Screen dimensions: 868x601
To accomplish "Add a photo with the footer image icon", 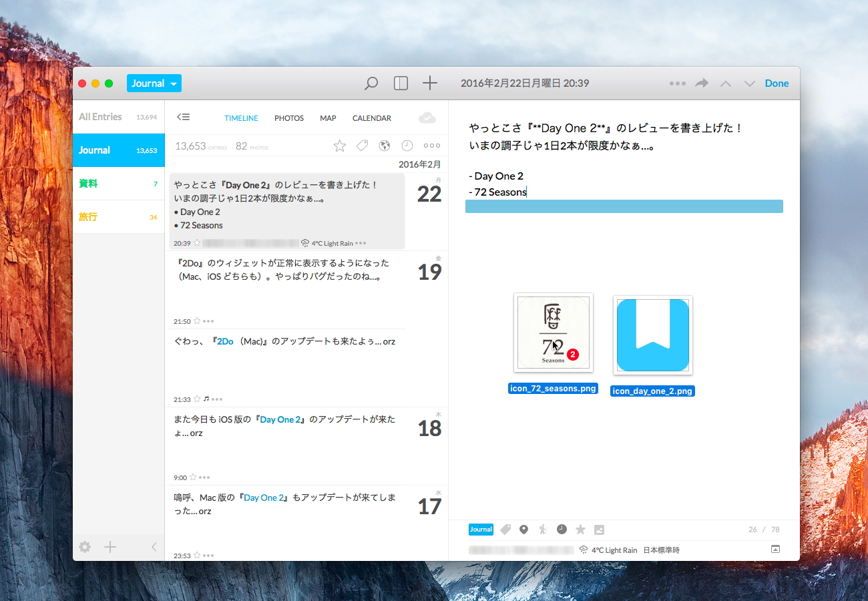I will [x=599, y=530].
